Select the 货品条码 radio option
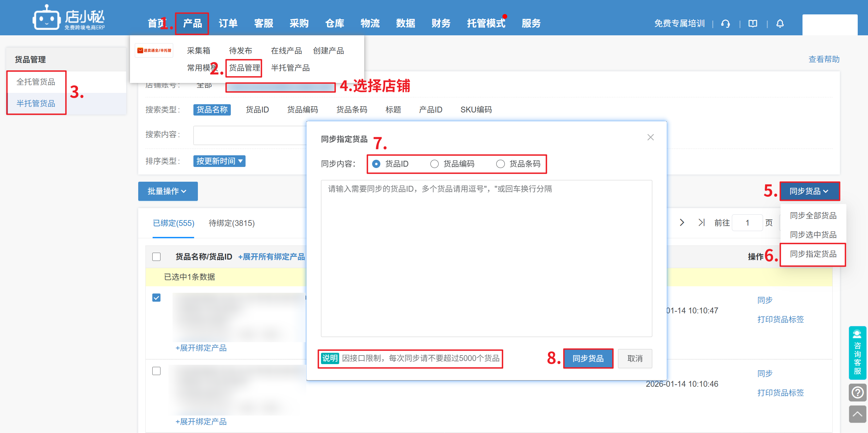Image resolution: width=868 pixels, height=433 pixels. [x=500, y=164]
